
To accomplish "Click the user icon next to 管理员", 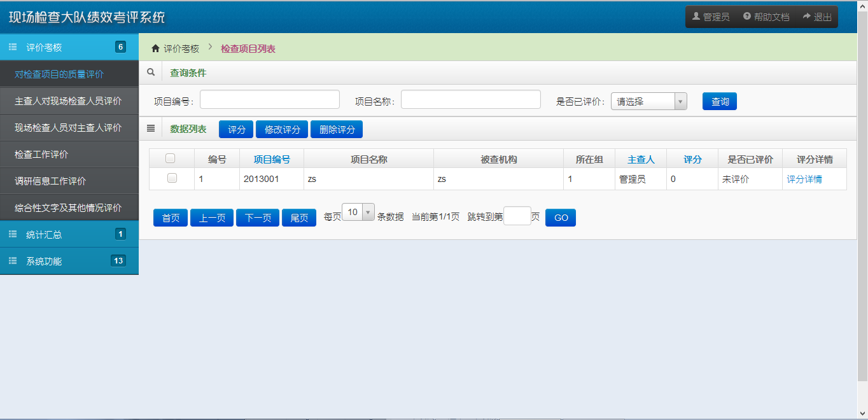I will click(696, 17).
